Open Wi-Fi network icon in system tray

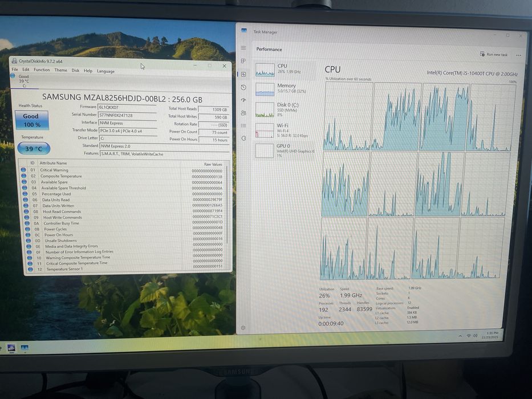click(x=469, y=336)
